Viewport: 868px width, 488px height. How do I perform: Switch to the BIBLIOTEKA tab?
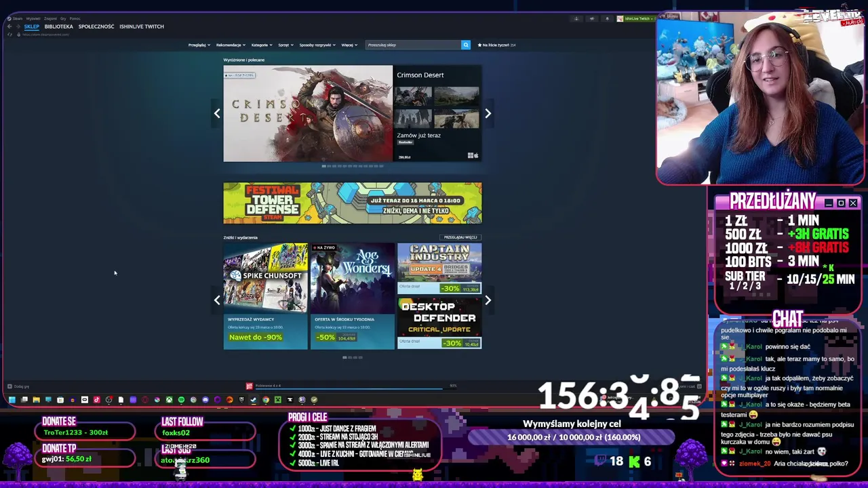59,26
